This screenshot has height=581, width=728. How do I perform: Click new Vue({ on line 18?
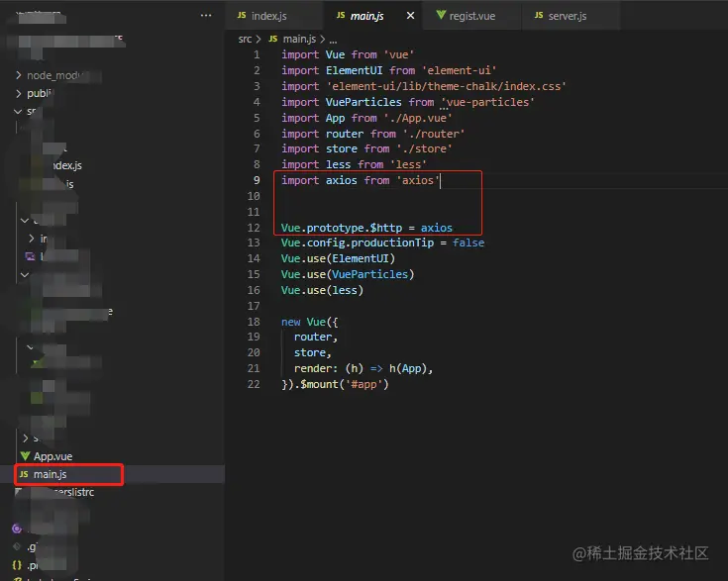310,322
